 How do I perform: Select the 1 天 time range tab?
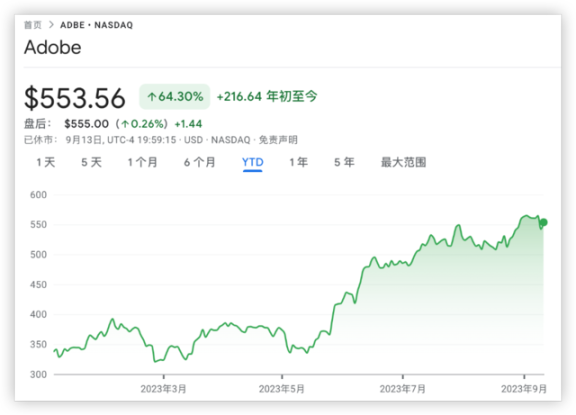46,162
